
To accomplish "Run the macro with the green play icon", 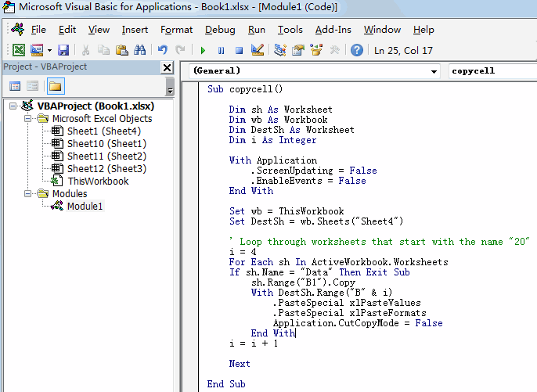I will [x=203, y=51].
